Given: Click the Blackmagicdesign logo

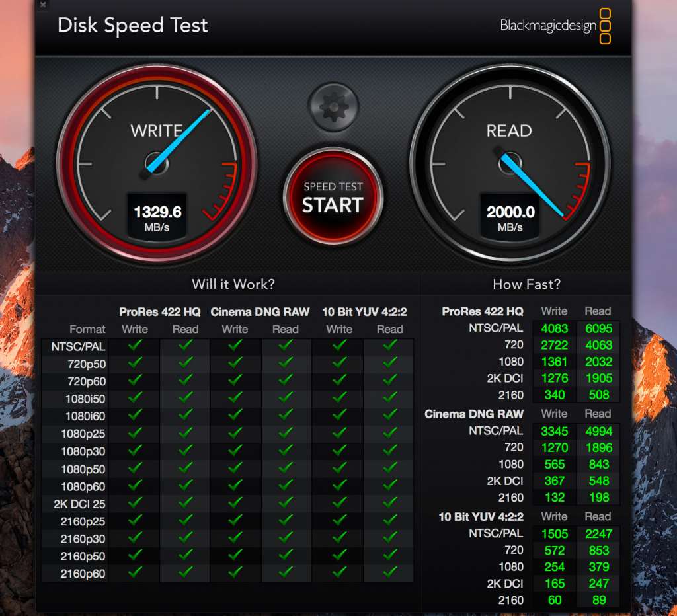Looking at the screenshot, I should (555, 25).
